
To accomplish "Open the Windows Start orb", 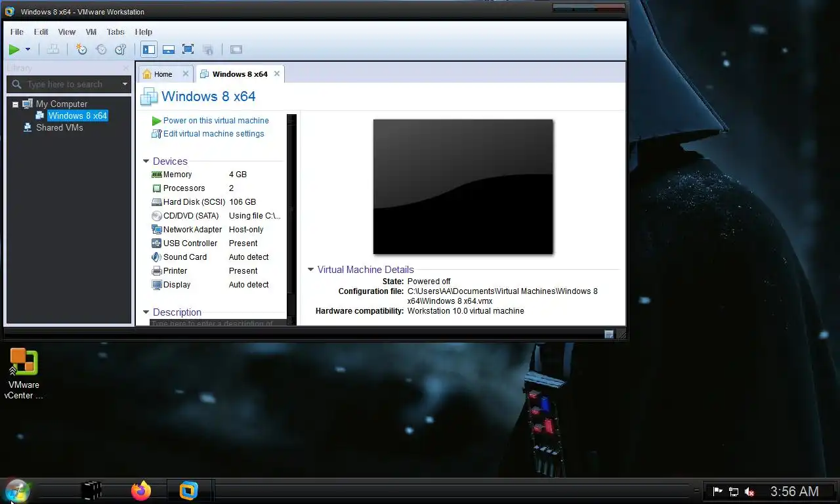I will tap(16, 491).
